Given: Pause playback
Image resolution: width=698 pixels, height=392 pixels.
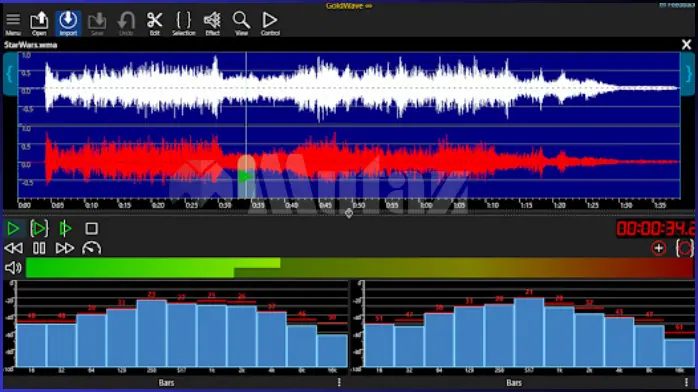Looking at the screenshot, I should 39,248.
